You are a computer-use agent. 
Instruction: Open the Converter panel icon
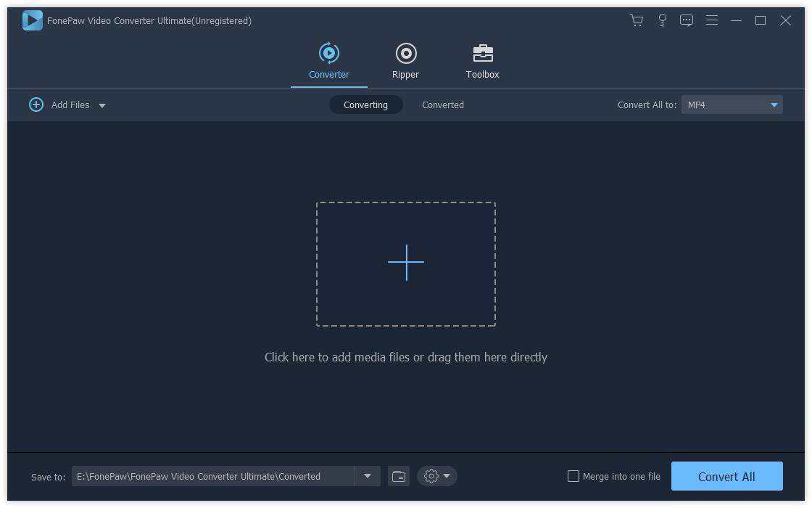tap(328, 53)
